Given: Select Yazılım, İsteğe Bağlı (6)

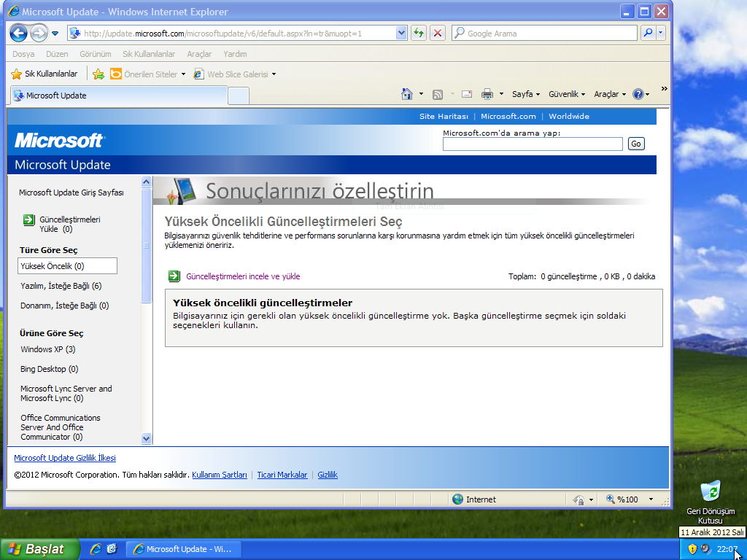Looking at the screenshot, I should tap(61, 286).
